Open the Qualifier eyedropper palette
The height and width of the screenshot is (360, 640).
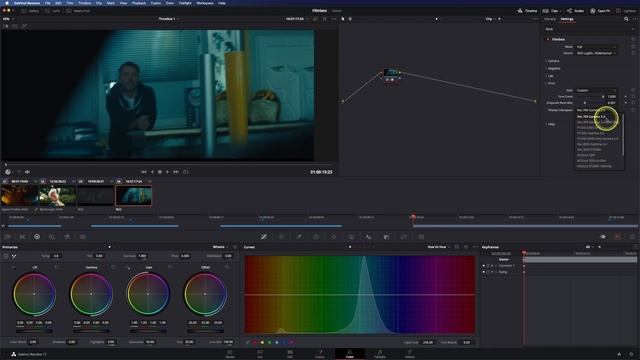pos(298,237)
